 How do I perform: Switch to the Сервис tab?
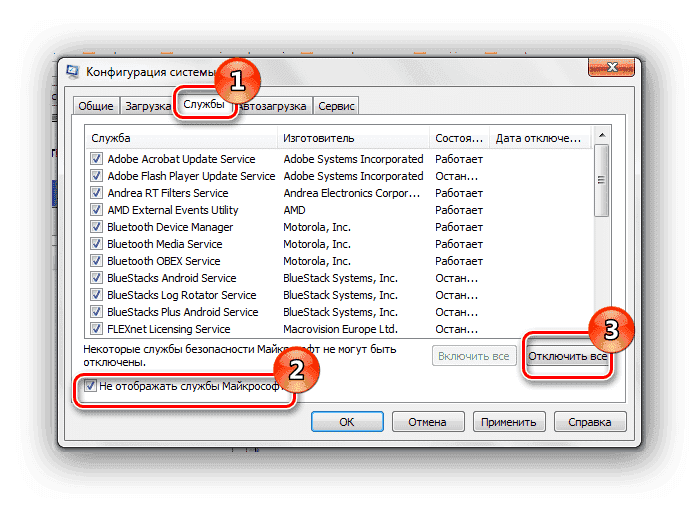[336, 106]
